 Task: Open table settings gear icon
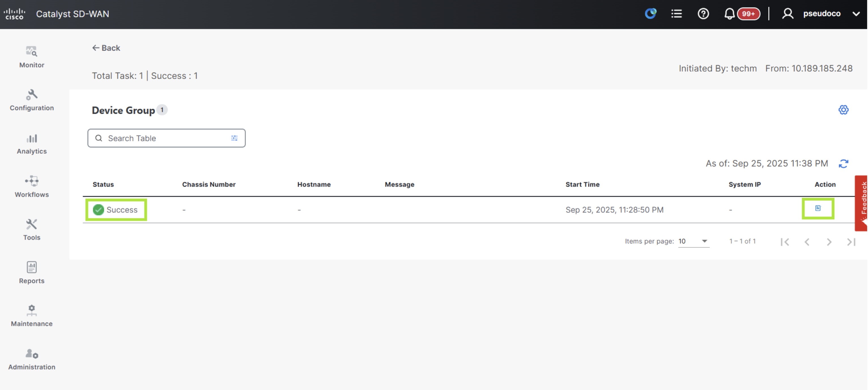[x=843, y=110]
